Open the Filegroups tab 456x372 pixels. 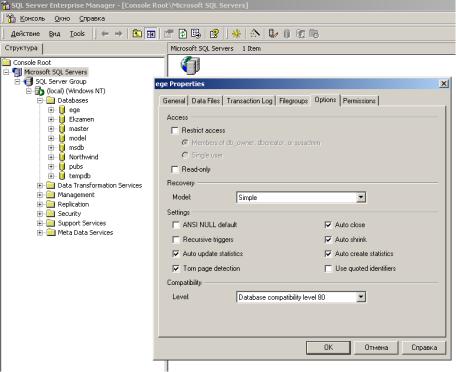293,101
